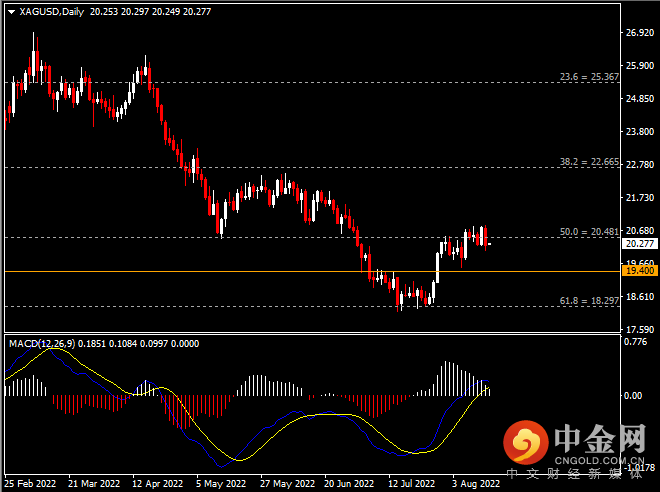Select the 61.8 = 18.297 Fibonacci label
Viewport: 660px width, 492px height.
pyautogui.click(x=589, y=301)
